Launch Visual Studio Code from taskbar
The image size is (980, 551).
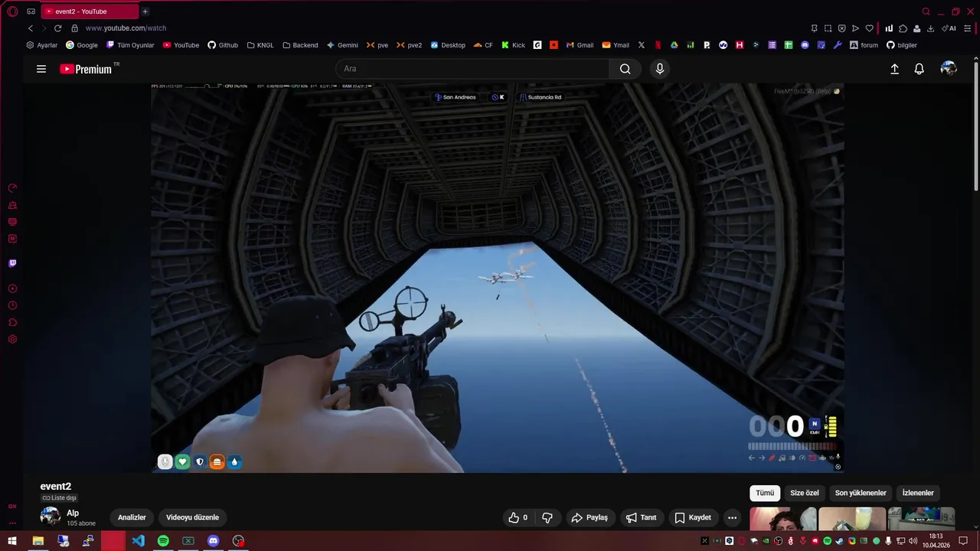click(x=138, y=541)
